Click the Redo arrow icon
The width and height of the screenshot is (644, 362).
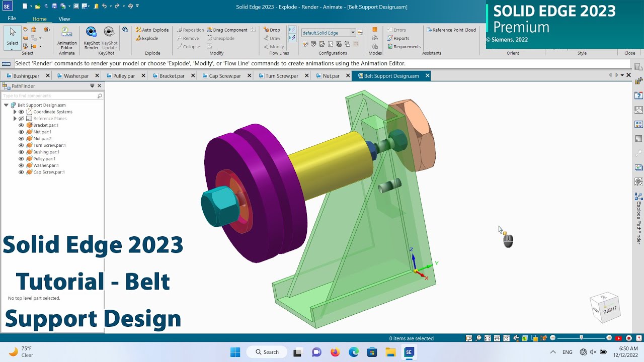click(117, 6)
